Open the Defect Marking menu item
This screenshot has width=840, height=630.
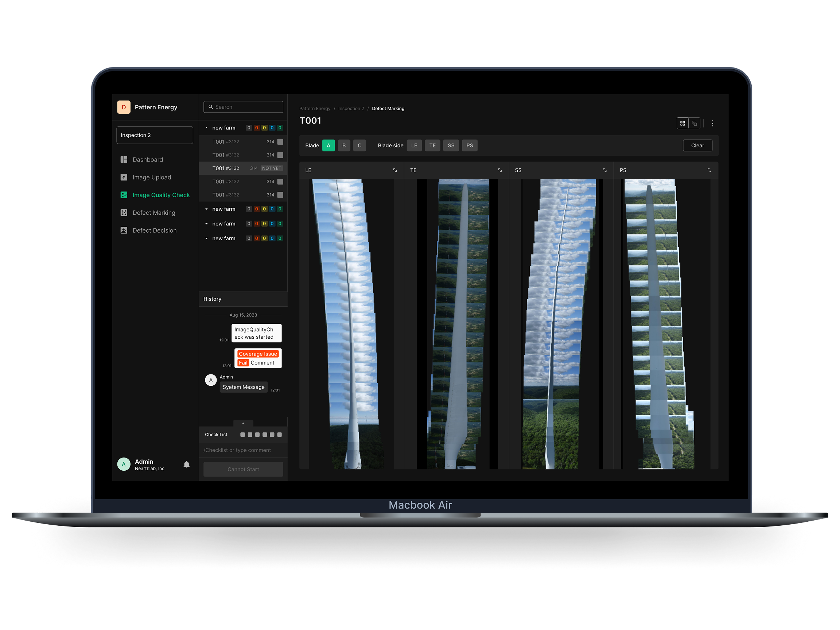[153, 213]
